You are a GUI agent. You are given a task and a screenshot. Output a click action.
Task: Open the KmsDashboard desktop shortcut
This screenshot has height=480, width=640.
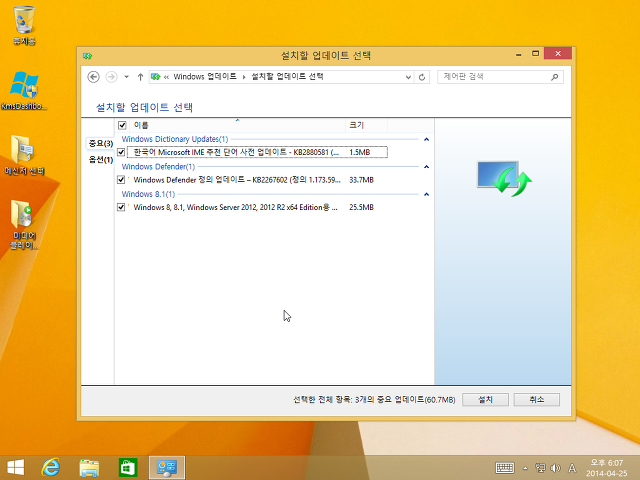click(x=24, y=91)
